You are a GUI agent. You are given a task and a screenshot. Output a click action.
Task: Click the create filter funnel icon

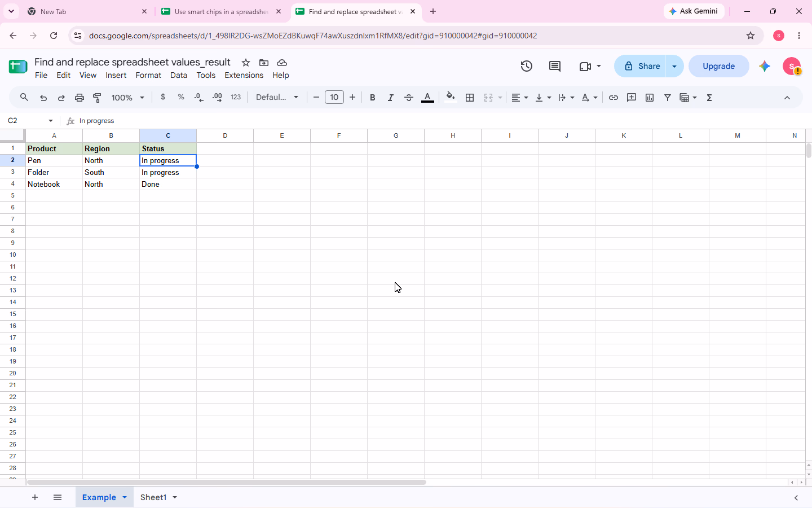click(x=668, y=98)
